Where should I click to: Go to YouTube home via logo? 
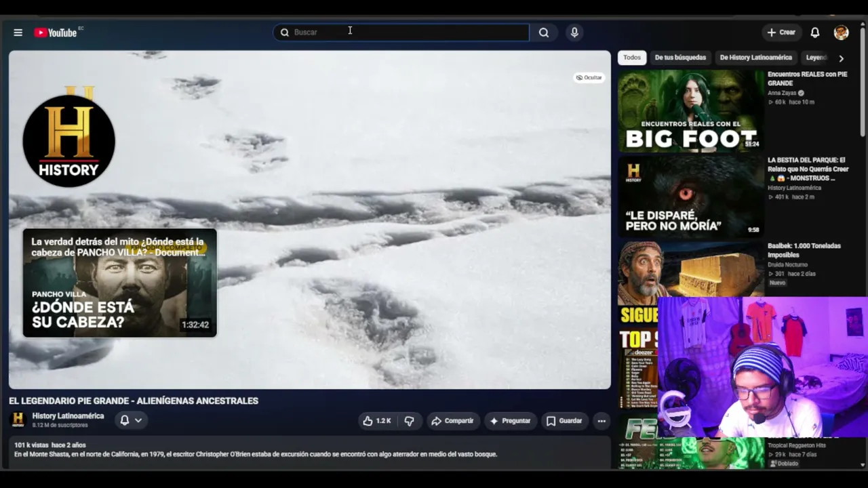coord(56,33)
